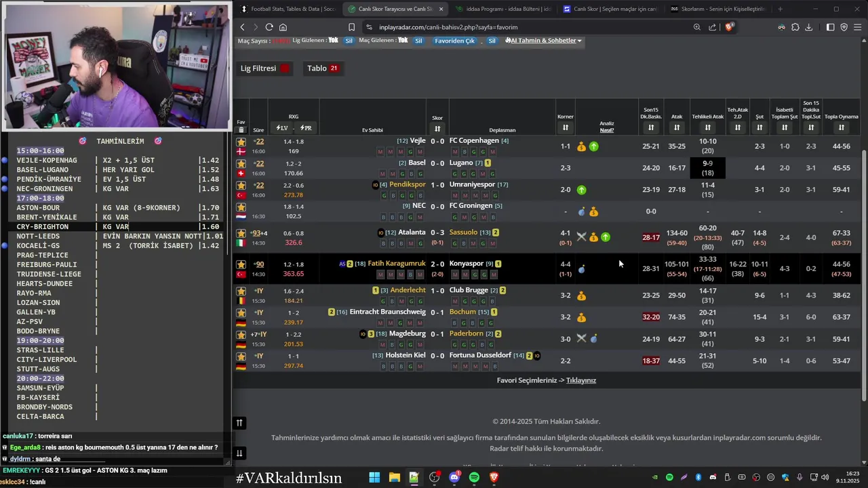
Task: Toggle favorite star for Pendikspor match
Action: pos(241,185)
